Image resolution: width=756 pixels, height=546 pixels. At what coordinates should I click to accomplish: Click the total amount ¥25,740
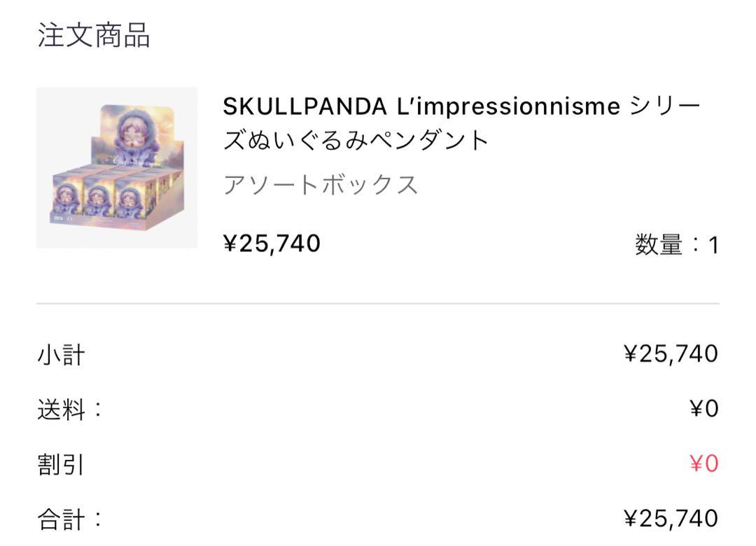click(x=671, y=519)
